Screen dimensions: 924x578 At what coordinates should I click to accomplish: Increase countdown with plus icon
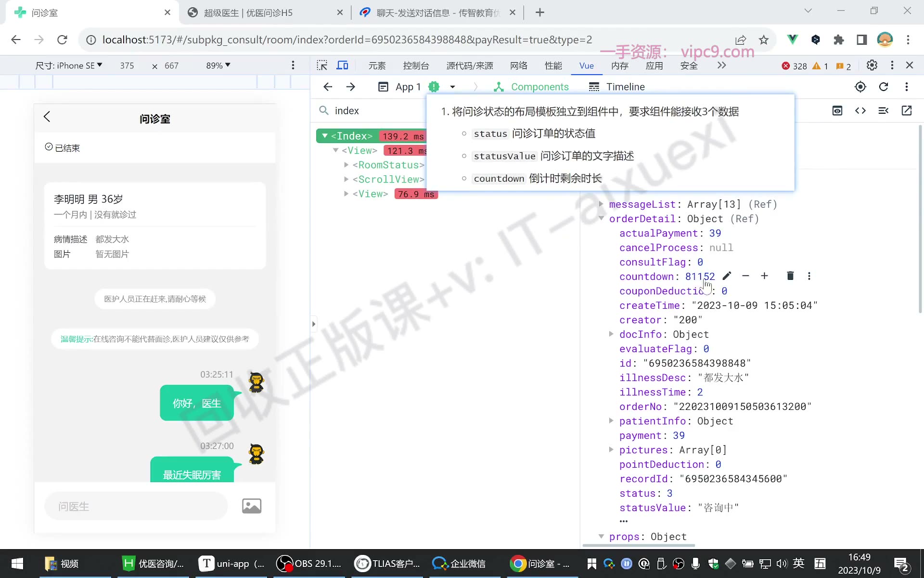tap(764, 276)
